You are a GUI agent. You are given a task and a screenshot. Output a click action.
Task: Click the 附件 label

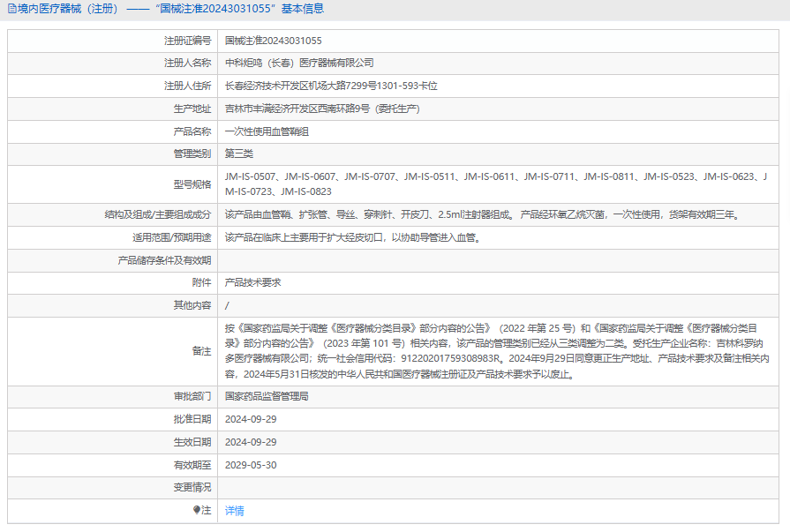click(x=201, y=282)
